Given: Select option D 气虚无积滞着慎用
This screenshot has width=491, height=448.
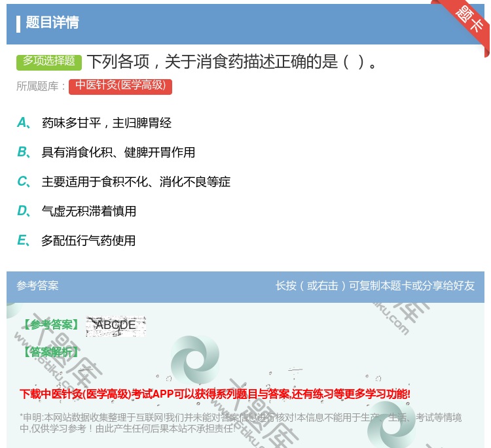Looking at the screenshot, I should click(x=89, y=211).
